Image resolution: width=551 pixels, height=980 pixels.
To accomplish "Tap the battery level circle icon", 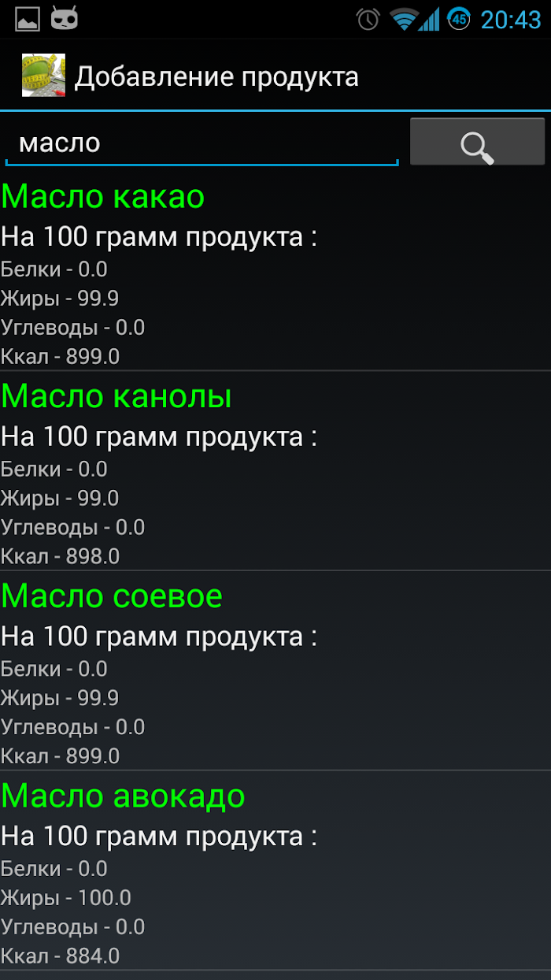I will (x=459, y=19).
